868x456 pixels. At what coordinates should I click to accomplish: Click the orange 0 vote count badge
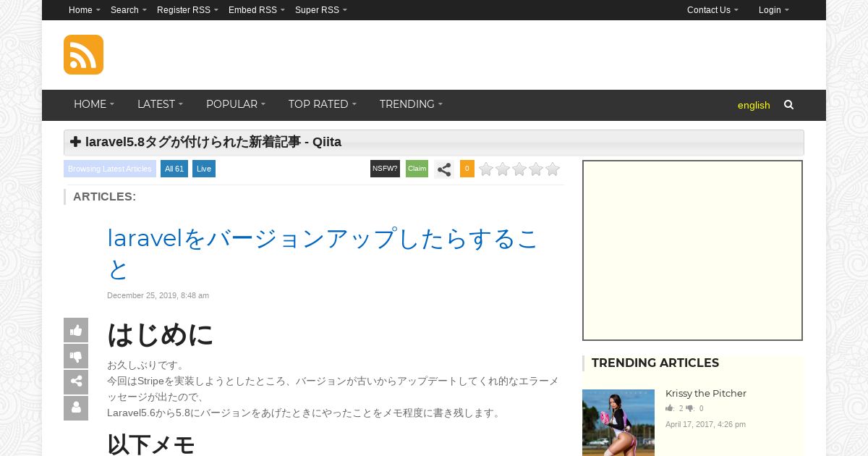tap(467, 169)
